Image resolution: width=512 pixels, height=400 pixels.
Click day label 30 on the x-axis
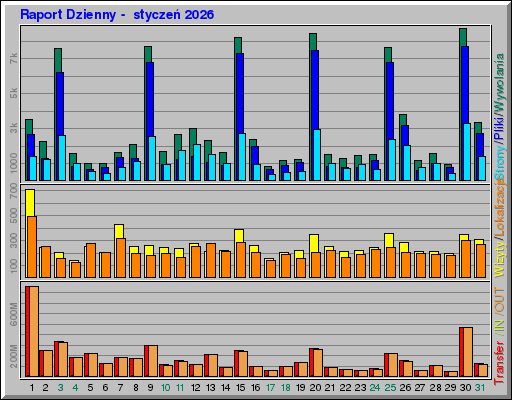(x=465, y=388)
